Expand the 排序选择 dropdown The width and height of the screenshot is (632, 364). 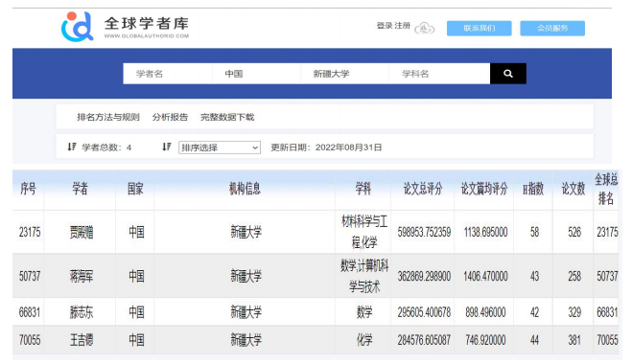220,148
